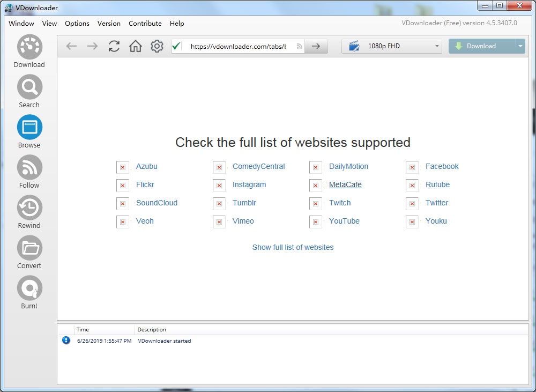Open the View menu
This screenshot has width=536, height=392.
[49, 23]
